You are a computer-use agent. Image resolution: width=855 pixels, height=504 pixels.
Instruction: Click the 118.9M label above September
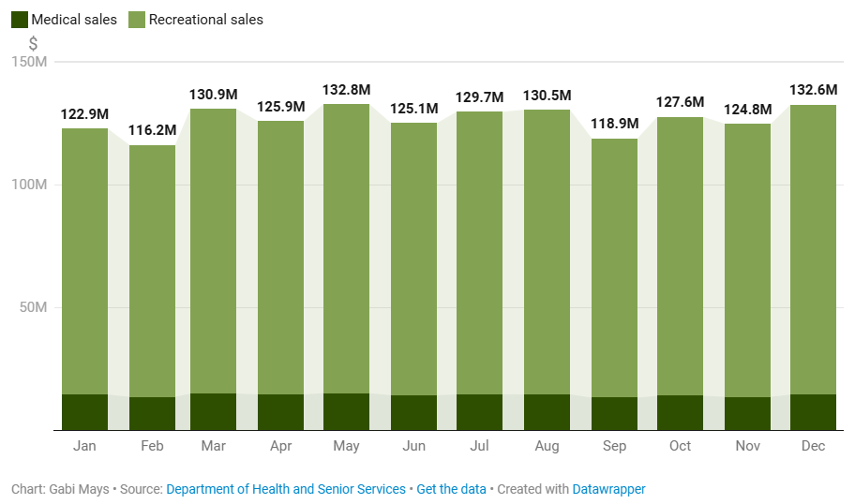(614, 124)
